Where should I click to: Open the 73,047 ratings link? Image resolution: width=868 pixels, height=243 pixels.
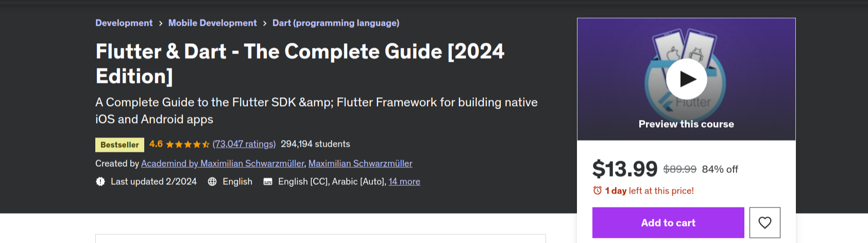[244, 144]
